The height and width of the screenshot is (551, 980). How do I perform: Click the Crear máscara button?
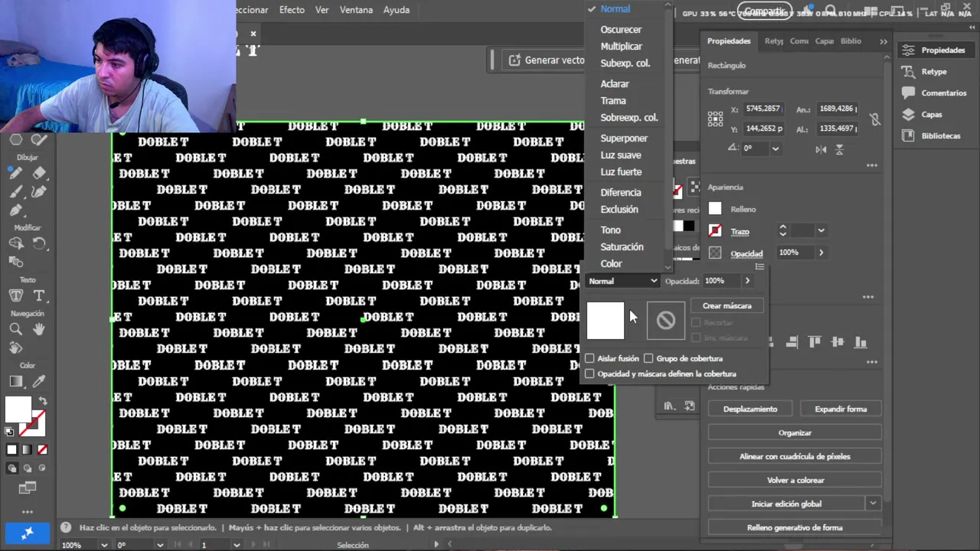coord(727,306)
